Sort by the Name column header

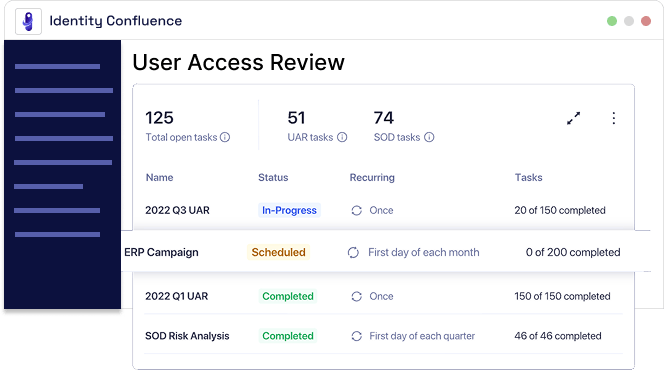click(160, 177)
